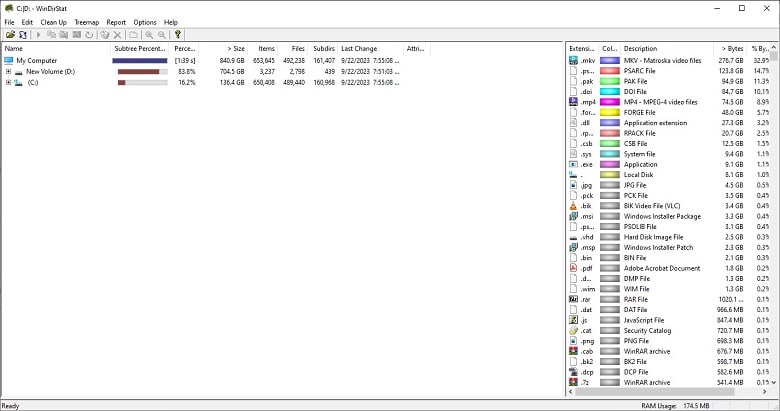Viewport: 780px width, 411px height.
Task: Open the Edit menu
Action: click(x=27, y=22)
